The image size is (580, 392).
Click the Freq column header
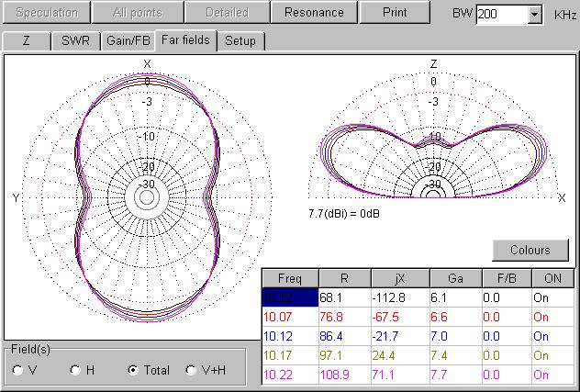[289, 278]
